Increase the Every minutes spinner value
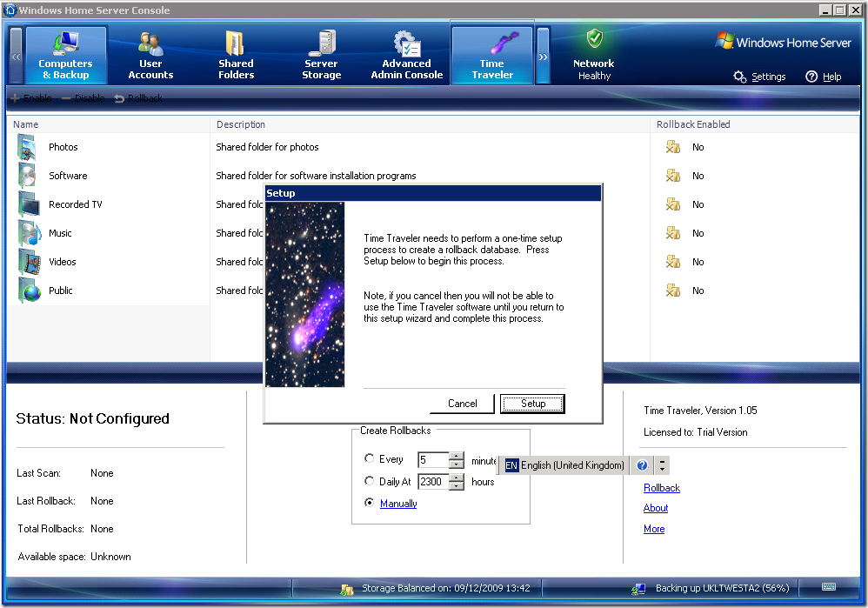This screenshot has width=868, height=608. point(457,457)
